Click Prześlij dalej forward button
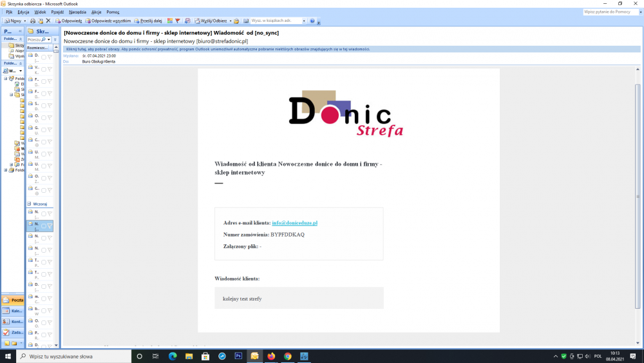This screenshot has height=363, width=644. 148,21
